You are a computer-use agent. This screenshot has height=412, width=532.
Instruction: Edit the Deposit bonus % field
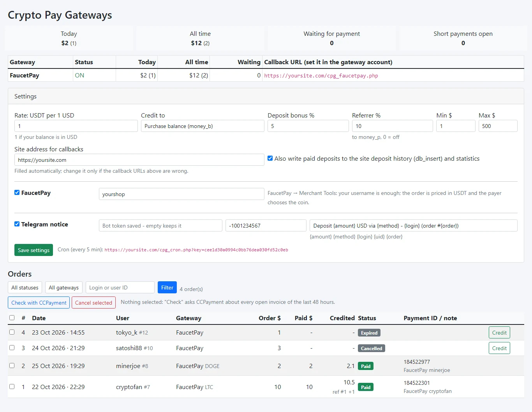tap(308, 126)
